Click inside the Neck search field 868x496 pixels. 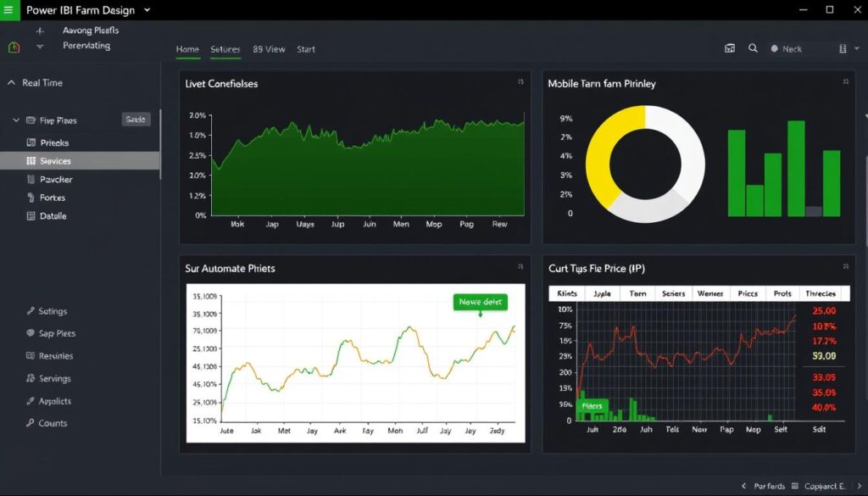coord(805,48)
